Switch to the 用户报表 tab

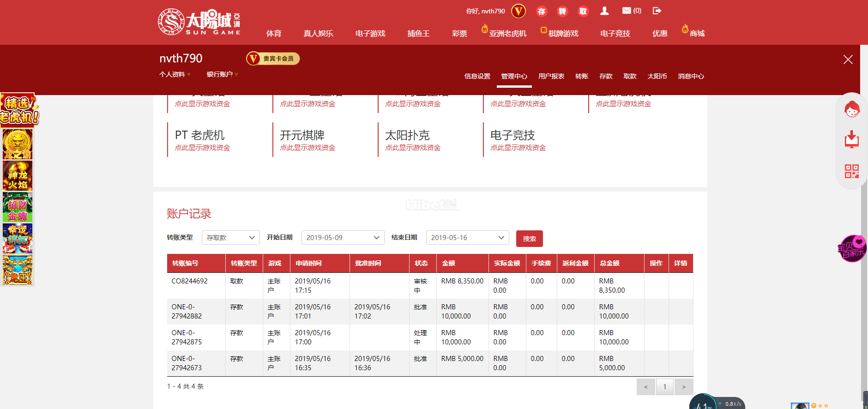point(551,76)
